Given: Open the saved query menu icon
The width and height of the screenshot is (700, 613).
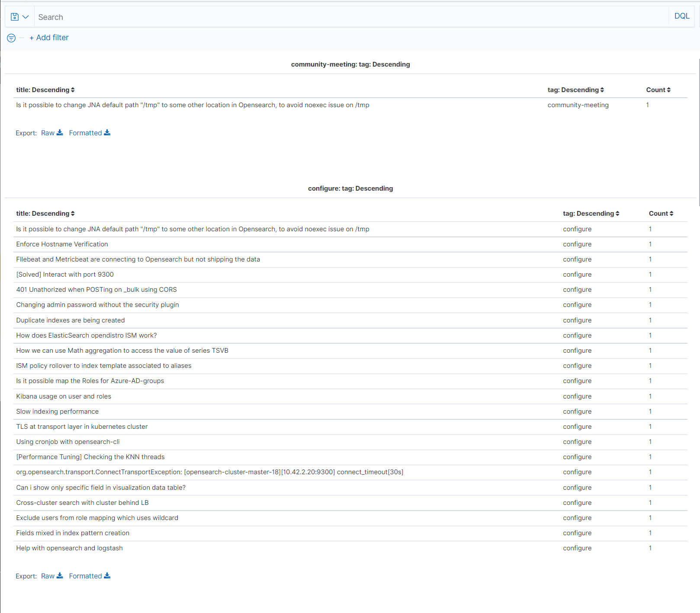Looking at the screenshot, I should [x=15, y=17].
